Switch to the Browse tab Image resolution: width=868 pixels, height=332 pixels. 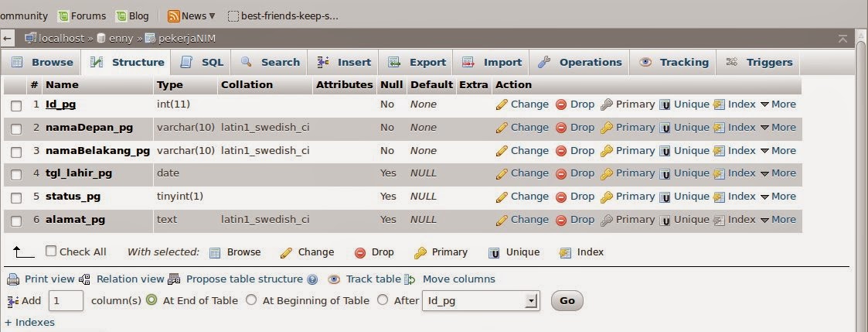[x=42, y=63]
